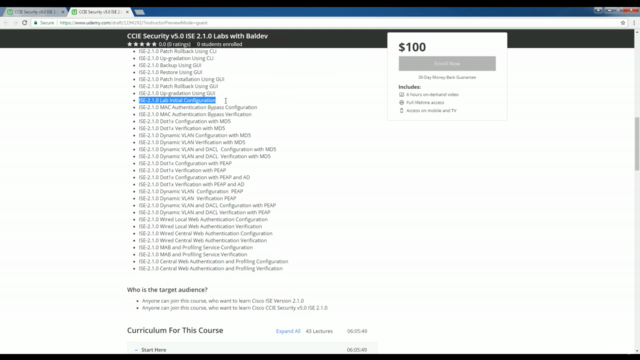Screen dimensions: 640x360
Task: Click Dot1x Verification with MD5 item
Action: 182,128
